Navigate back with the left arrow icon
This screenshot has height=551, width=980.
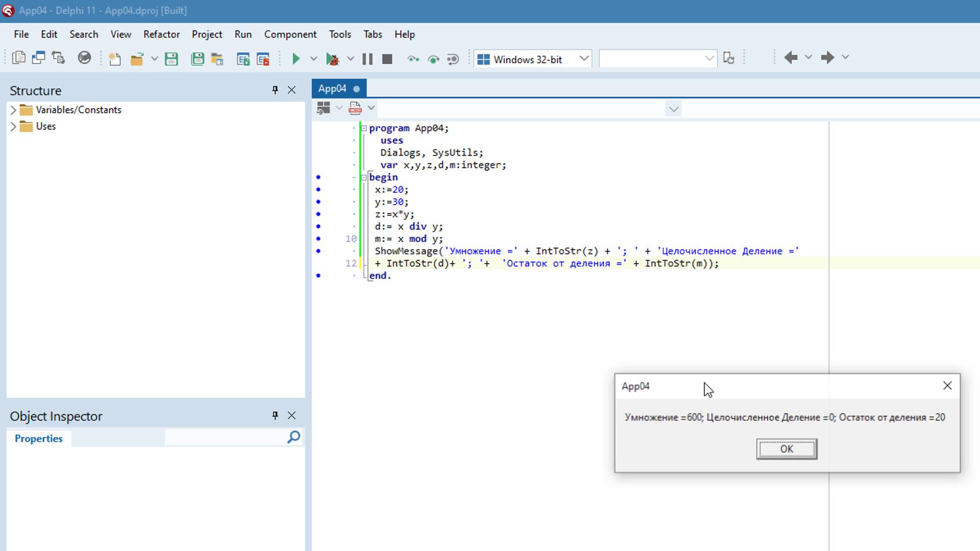click(x=791, y=57)
